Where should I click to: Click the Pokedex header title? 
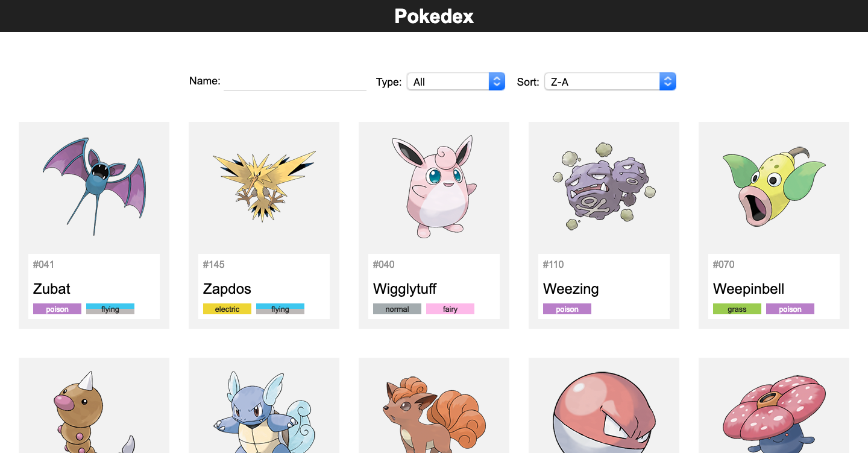pos(434,16)
